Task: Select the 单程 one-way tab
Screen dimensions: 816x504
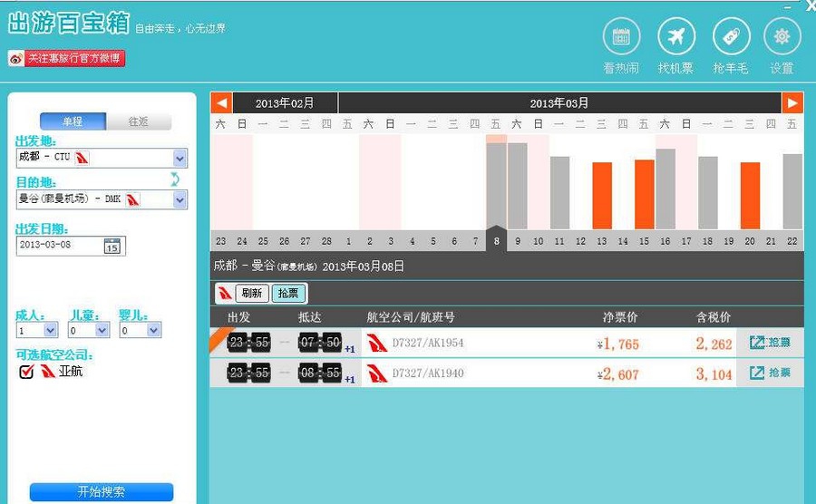Action: pyautogui.click(x=73, y=121)
